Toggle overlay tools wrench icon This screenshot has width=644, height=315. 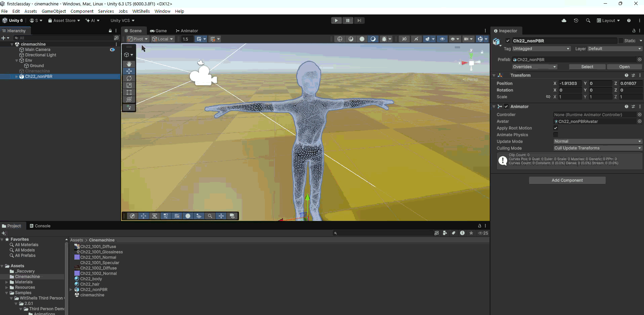(155, 216)
